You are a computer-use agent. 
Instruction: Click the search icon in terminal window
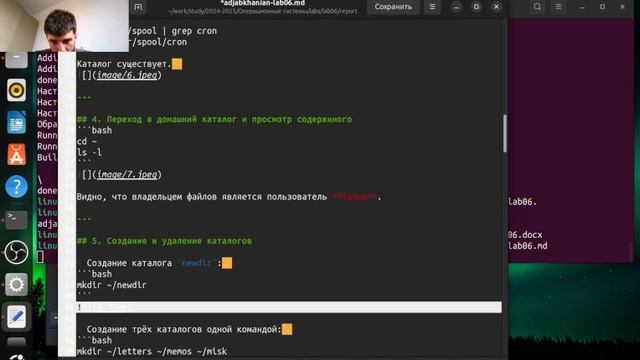(537, 7)
